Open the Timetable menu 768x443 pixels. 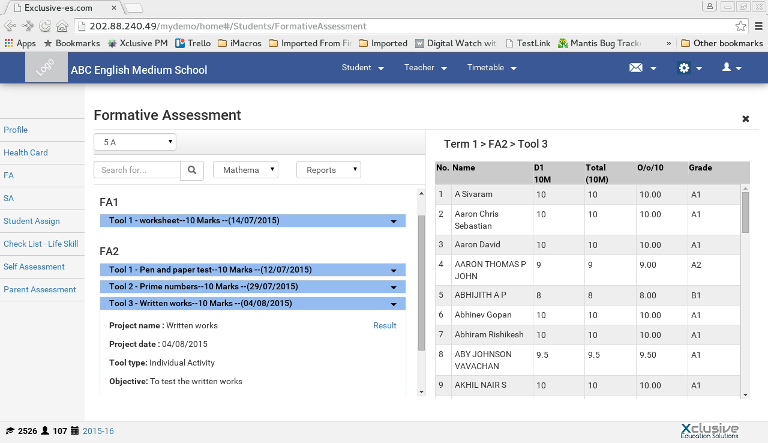point(491,68)
